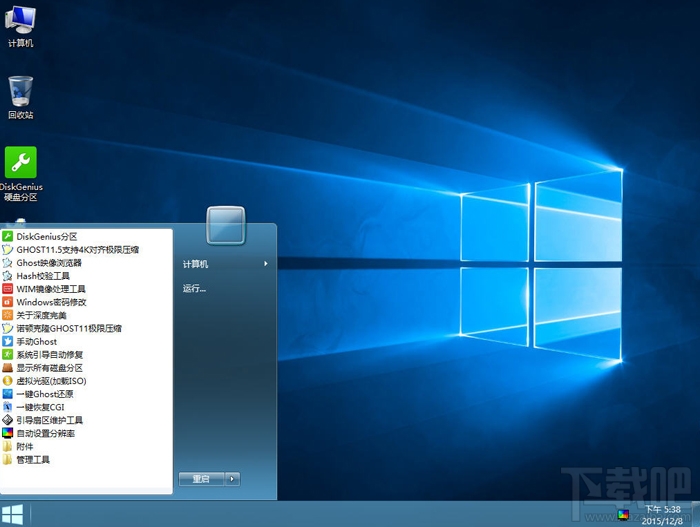The image size is (700, 527).
Task: Click the DiskGenius分区 wrench icon in menu
Action: pyautogui.click(x=7, y=236)
